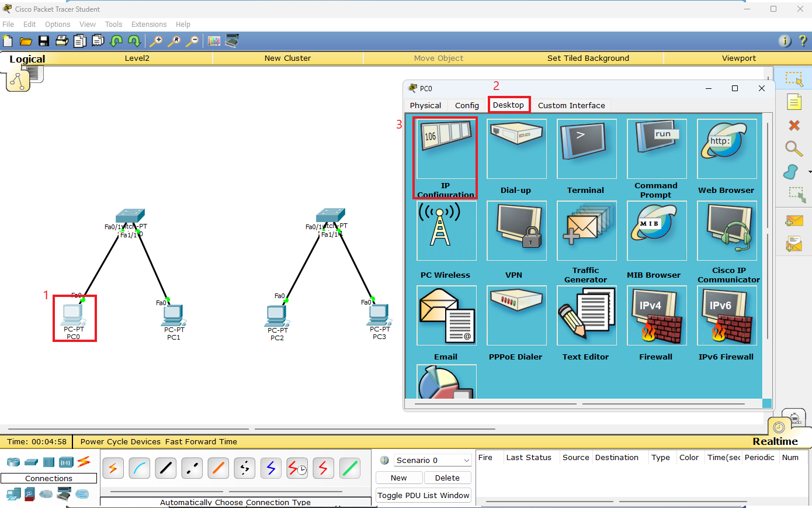812x508 pixels.
Task: Launch the Terminal app
Action: click(587, 149)
